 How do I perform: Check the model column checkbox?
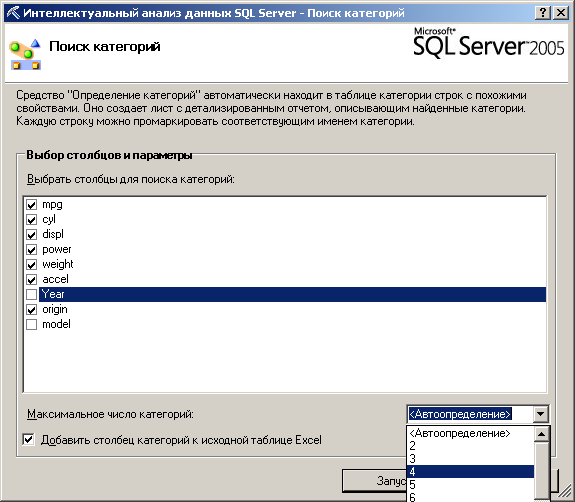point(32,325)
